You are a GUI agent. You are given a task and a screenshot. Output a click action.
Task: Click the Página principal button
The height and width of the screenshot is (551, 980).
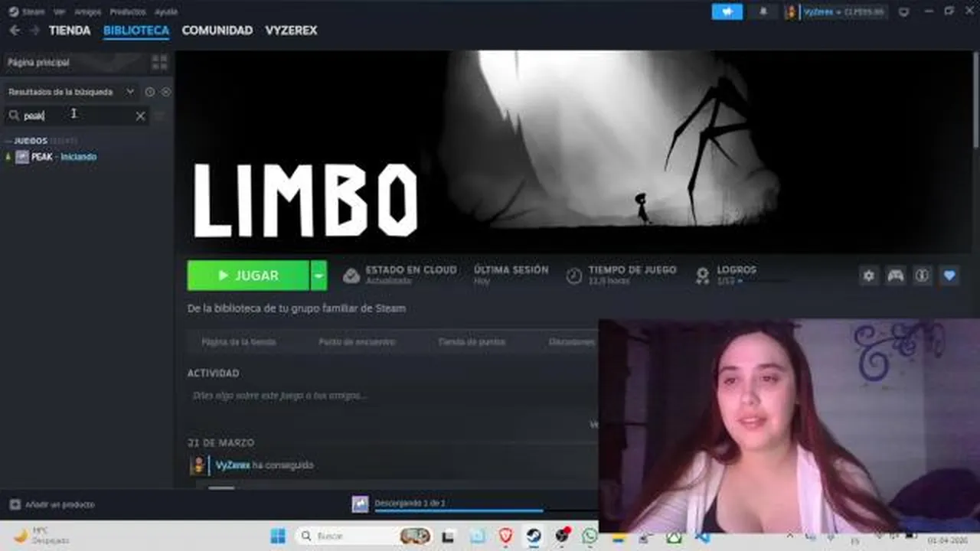pos(74,62)
